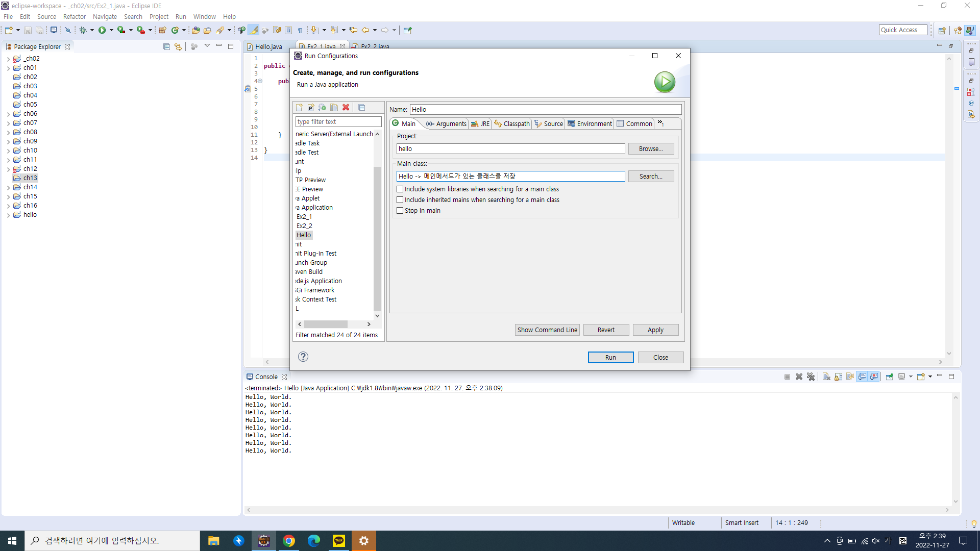Click the Apply button
The height and width of the screenshot is (551, 980).
pos(655,330)
